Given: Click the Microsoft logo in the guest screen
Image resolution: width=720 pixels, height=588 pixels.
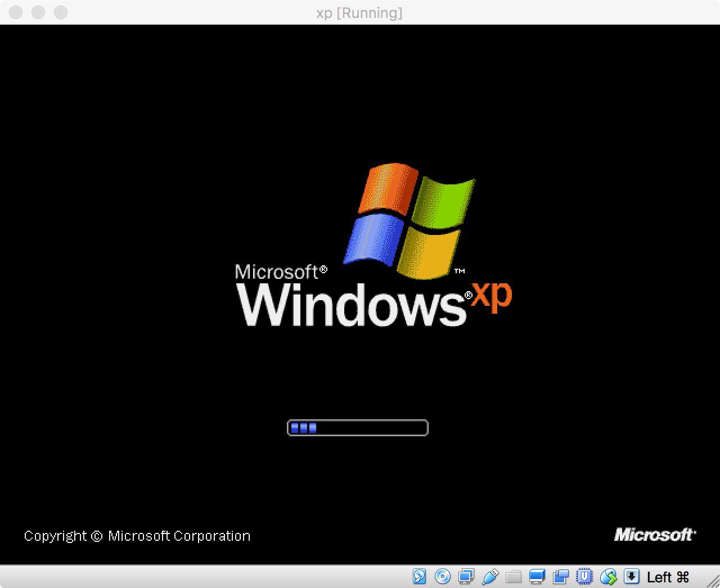Looking at the screenshot, I should (655, 535).
